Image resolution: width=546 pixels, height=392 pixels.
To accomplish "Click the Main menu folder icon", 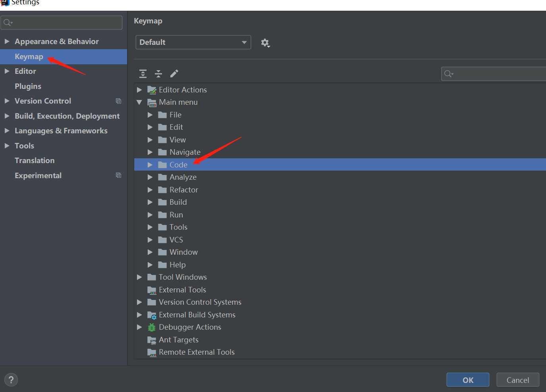I will click(x=152, y=102).
